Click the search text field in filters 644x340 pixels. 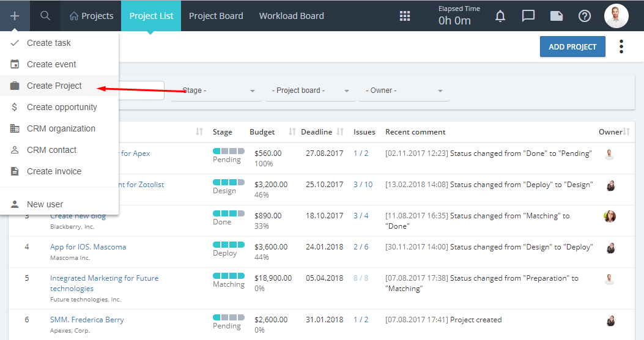pos(141,91)
